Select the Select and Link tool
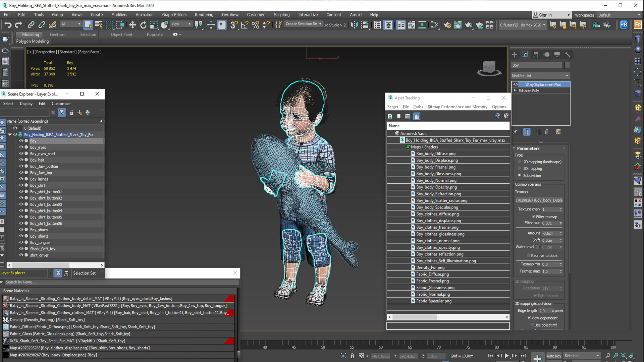Screen dimensions: 644x362 [x=31, y=24]
